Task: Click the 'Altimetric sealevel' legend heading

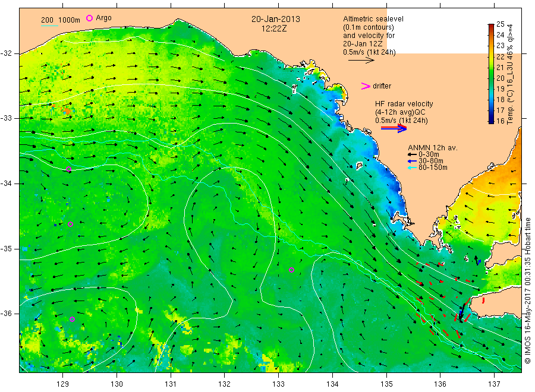Action: pos(373,19)
